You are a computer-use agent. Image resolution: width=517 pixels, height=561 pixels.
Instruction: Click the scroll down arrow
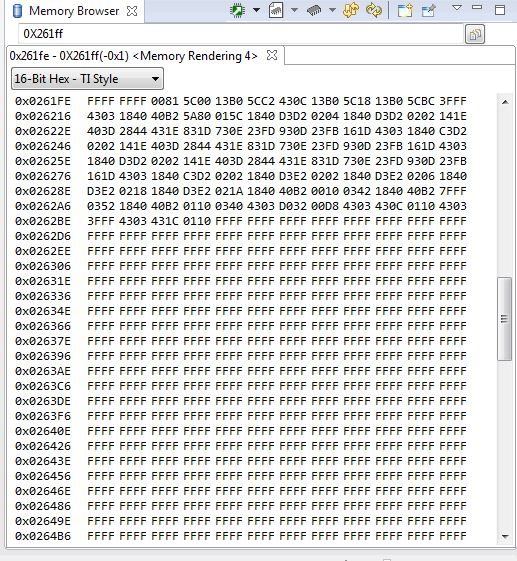pyautogui.click(x=505, y=536)
